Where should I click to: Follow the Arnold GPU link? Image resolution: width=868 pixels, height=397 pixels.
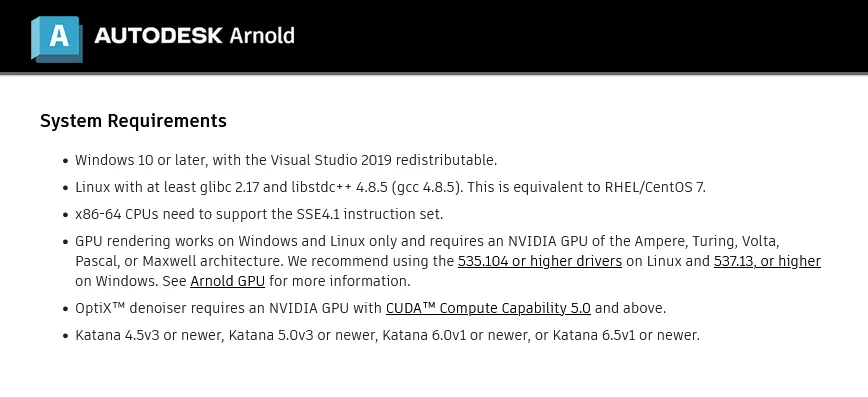(228, 281)
